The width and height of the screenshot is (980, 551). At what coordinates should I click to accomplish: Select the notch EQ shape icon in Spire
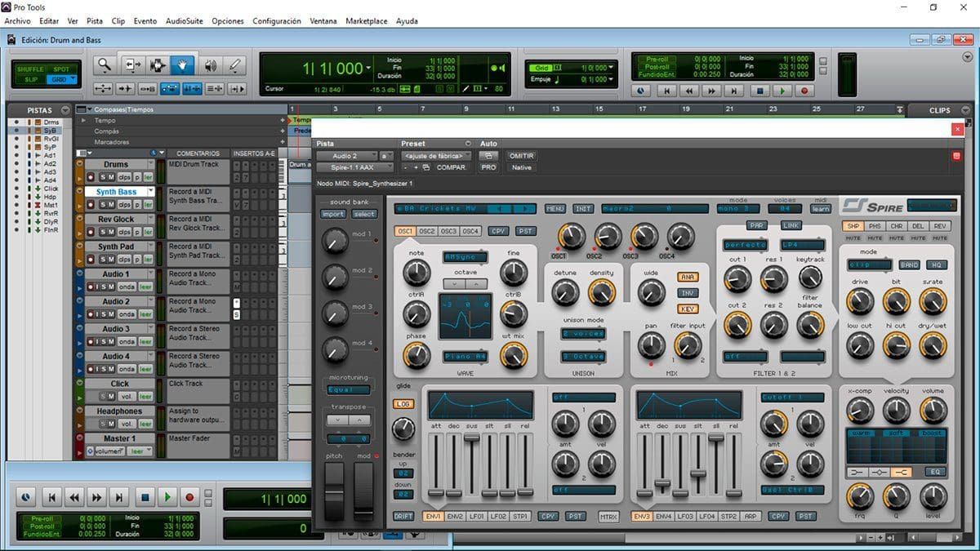(x=879, y=471)
